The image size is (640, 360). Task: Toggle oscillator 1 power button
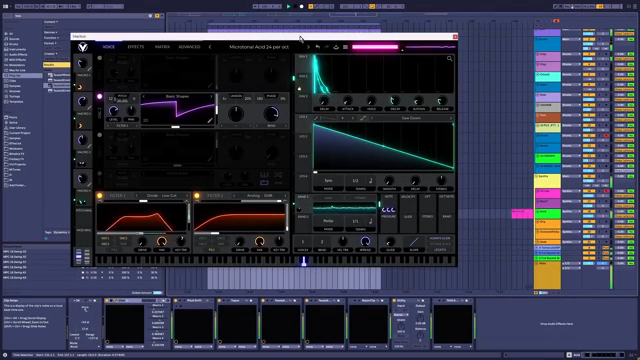click(x=99, y=58)
